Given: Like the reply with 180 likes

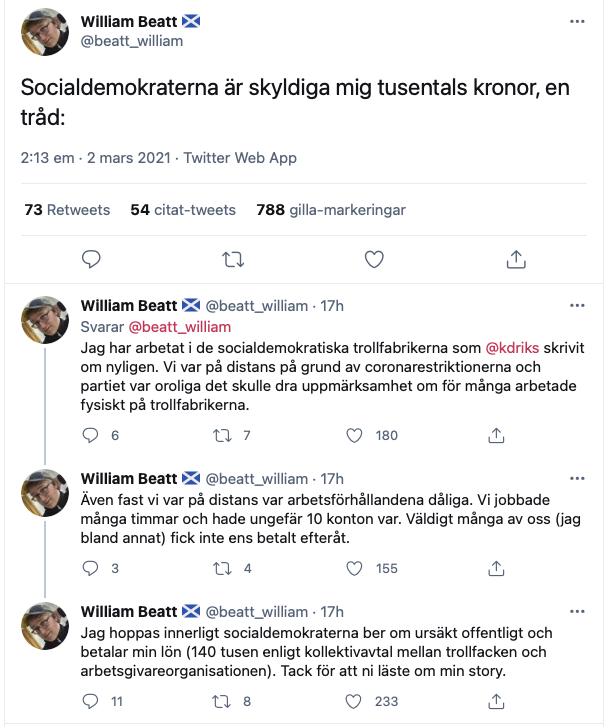Looking at the screenshot, I should coord(353,435).
